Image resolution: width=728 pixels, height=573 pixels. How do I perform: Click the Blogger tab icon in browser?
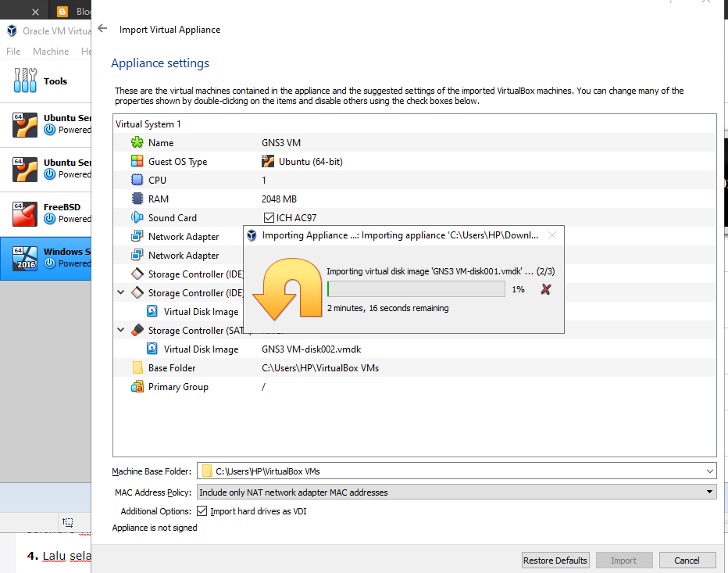click(62, 12)
